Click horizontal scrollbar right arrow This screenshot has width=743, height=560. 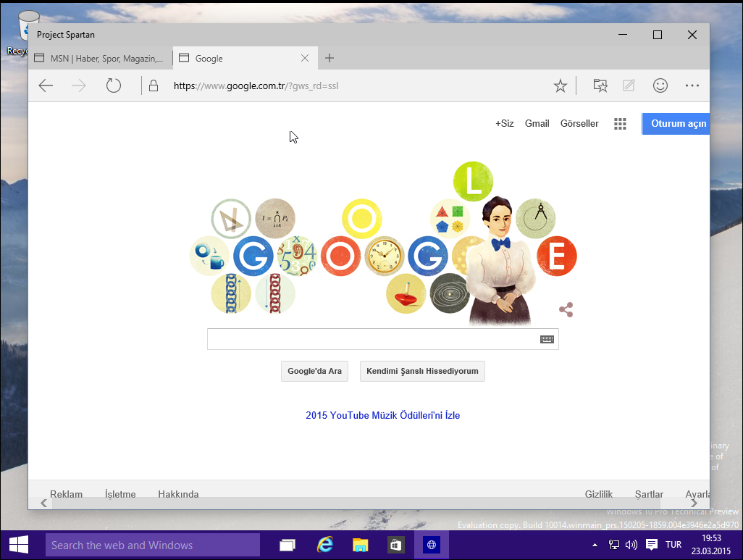click(x=694, y=503)
